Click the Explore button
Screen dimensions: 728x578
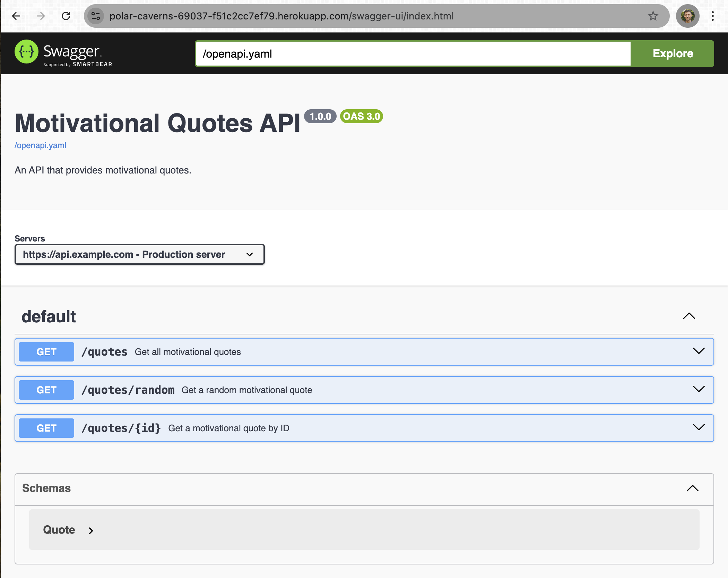point(672,53)
